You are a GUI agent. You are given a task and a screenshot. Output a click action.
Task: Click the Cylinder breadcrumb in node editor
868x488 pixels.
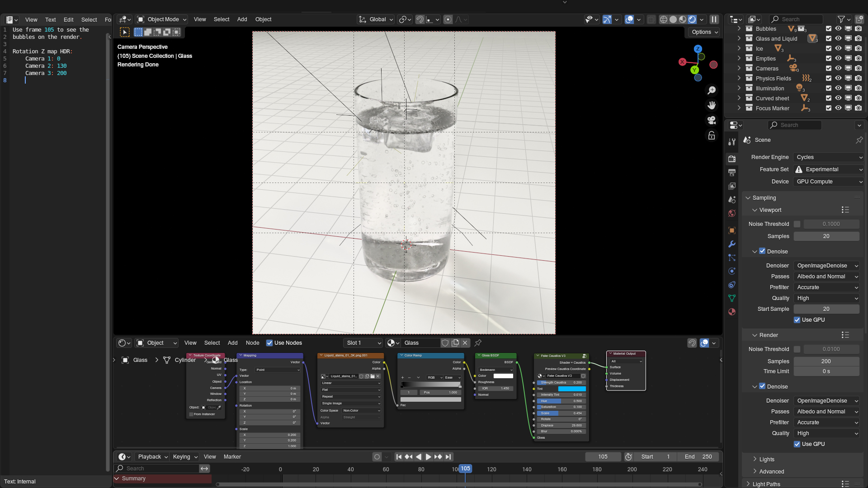(x=185, y=360)
